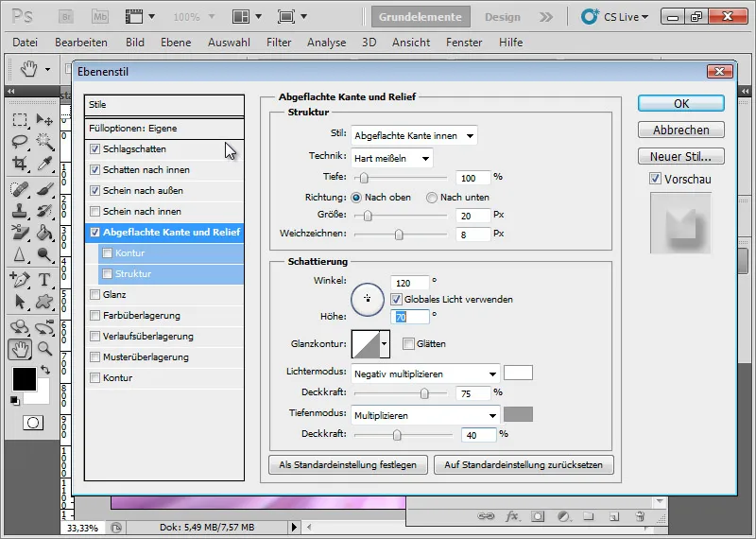
Task: Select the 3D Camera Rotate tool
Action: pyautogui.click(x=44, y=327)
